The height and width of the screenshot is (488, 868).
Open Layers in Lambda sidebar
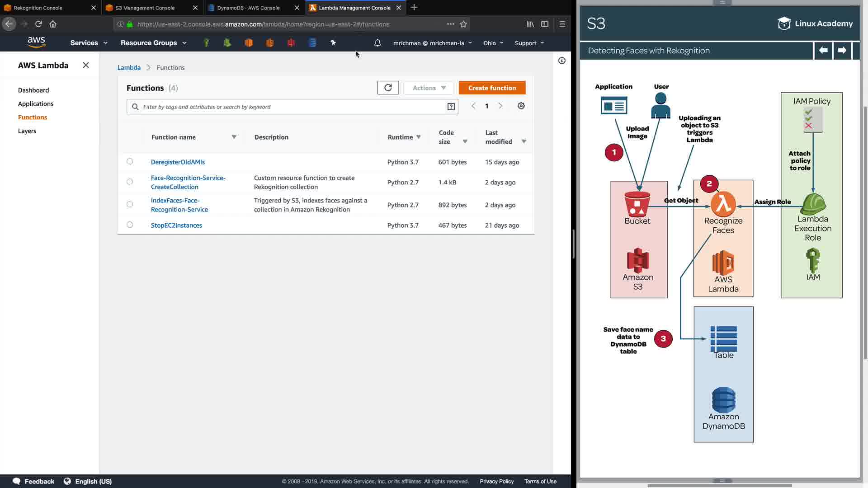[x=27, y=131]
